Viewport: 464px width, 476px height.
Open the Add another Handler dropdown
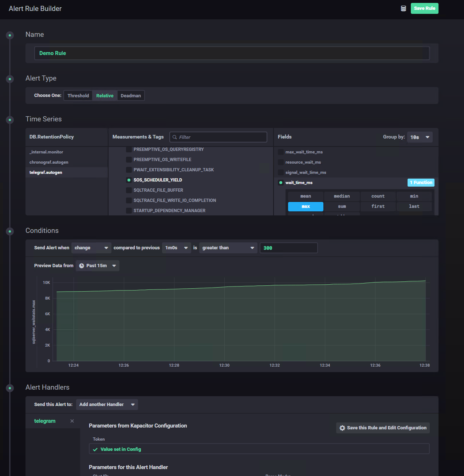(x=107, y=405)
